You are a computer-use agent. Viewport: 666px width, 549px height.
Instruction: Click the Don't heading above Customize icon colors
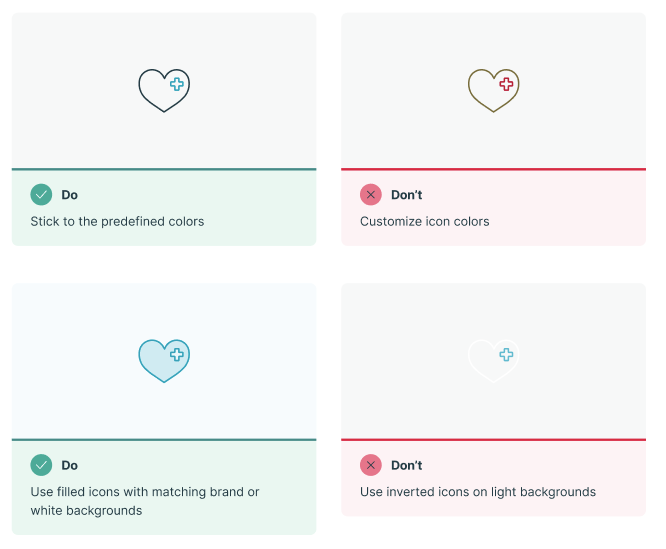tap(406, 195)
